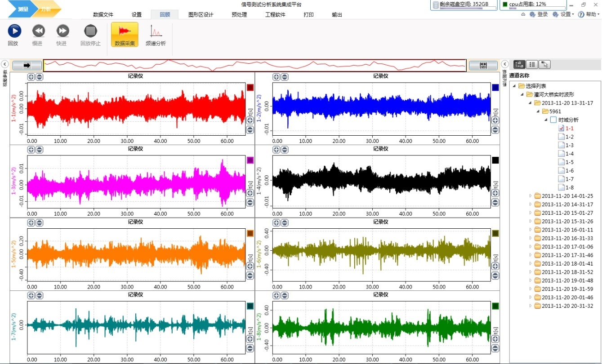Collapse the 5961 folder node
The height and width of the screenshot is (364, 602).
(539, 111)
